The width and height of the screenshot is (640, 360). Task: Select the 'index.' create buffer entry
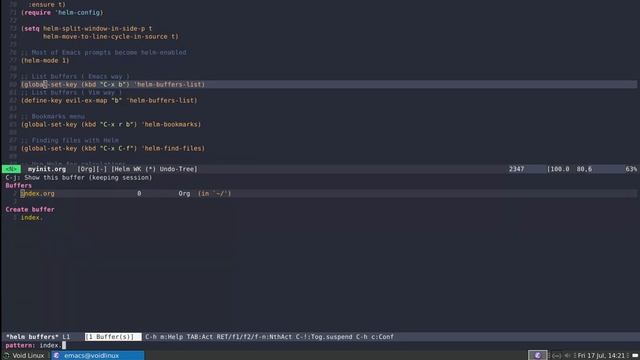point(31,218)
